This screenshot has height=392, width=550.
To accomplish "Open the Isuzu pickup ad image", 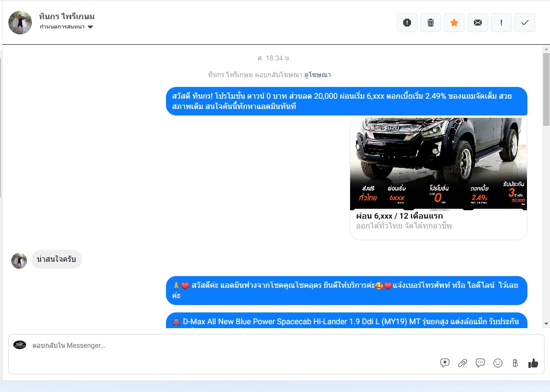I will pyautogui.click(x=439, y=164).
